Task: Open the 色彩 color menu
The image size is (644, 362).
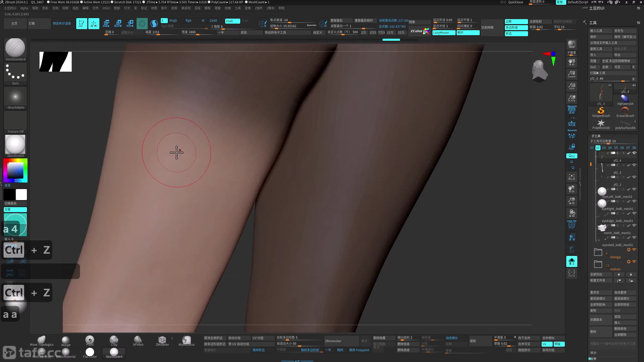Action: point(45,8)
